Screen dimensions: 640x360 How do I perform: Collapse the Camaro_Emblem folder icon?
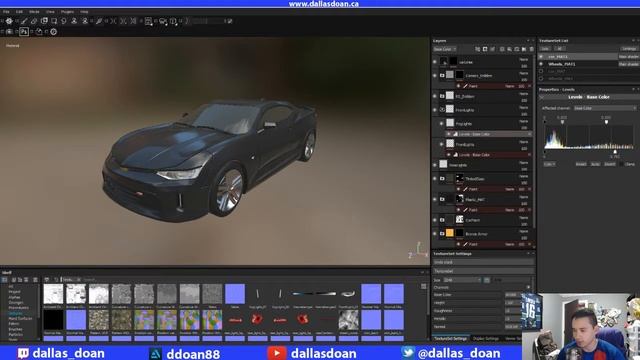(442, 76)
